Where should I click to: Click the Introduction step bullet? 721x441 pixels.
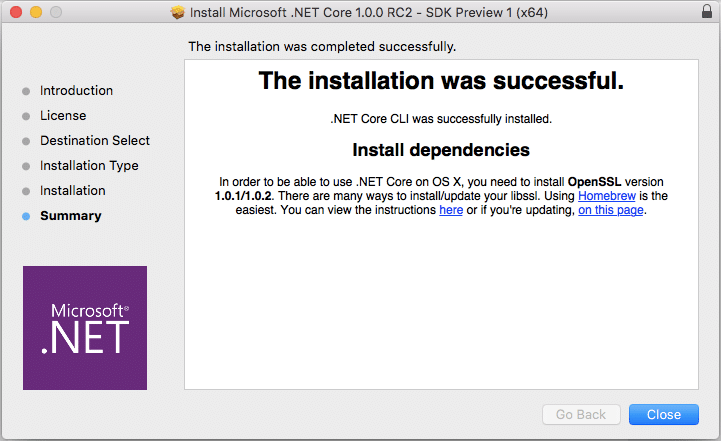tap(26, 91)
